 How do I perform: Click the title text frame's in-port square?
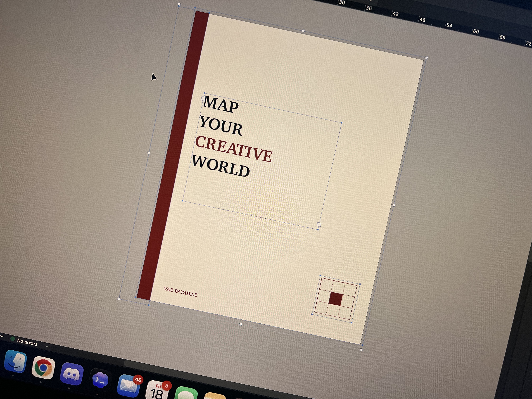point(203,98)
